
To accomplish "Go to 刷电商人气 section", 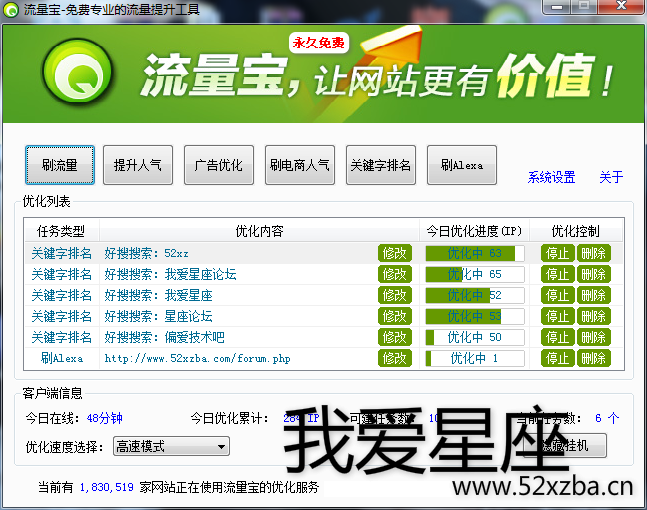I will [x=300, y=165].
